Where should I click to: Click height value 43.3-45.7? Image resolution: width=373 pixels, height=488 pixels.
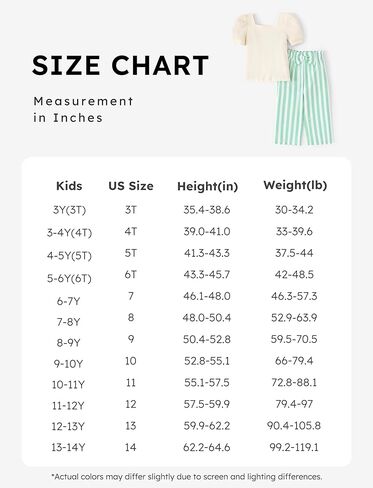[x=207, y=275]
